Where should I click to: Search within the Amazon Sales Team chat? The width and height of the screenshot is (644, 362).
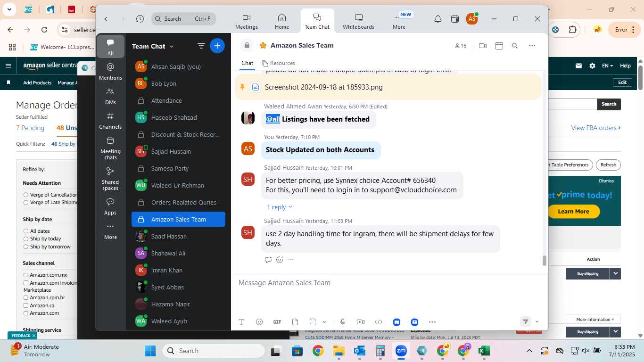click(515, 46)
